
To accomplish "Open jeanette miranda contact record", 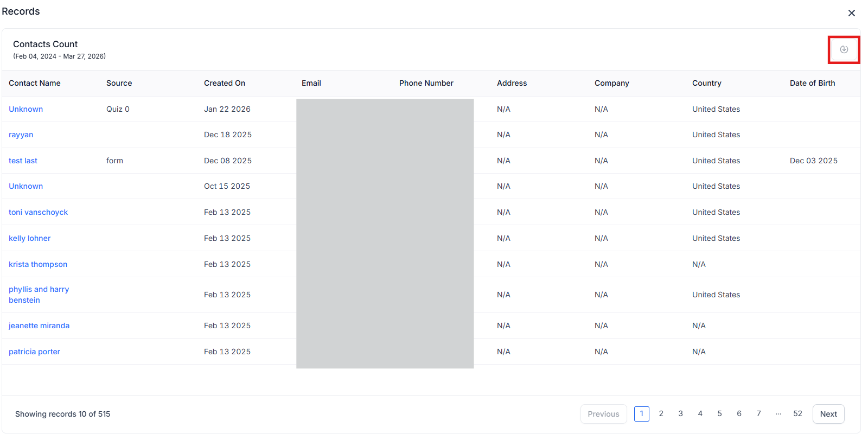I will click(x=39, y=326).
